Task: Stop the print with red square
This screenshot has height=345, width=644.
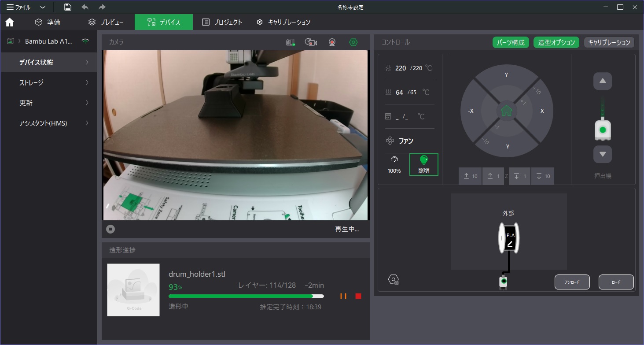Action: coord(358,296)
